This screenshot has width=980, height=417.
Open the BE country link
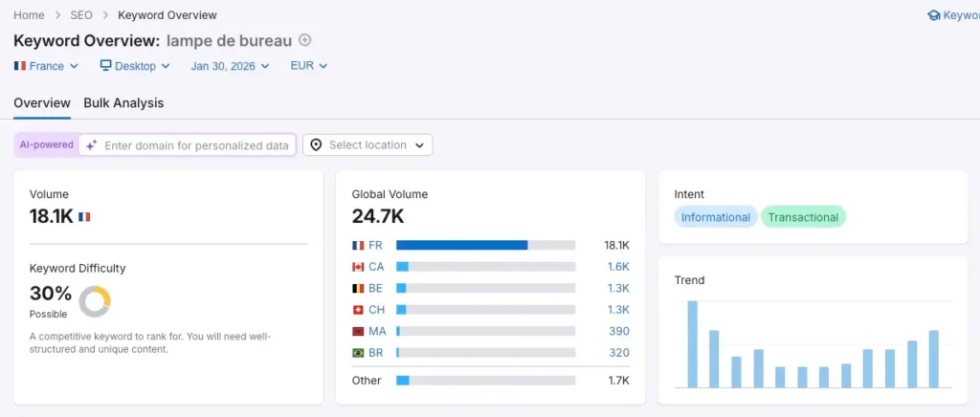pos(375,289)
